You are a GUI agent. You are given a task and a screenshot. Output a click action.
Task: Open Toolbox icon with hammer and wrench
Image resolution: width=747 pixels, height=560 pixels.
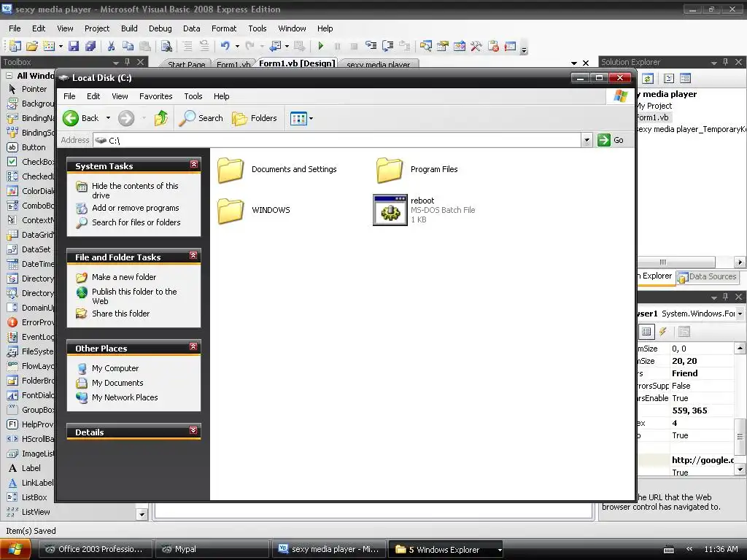pyautogui.click(x=476, y=46)
